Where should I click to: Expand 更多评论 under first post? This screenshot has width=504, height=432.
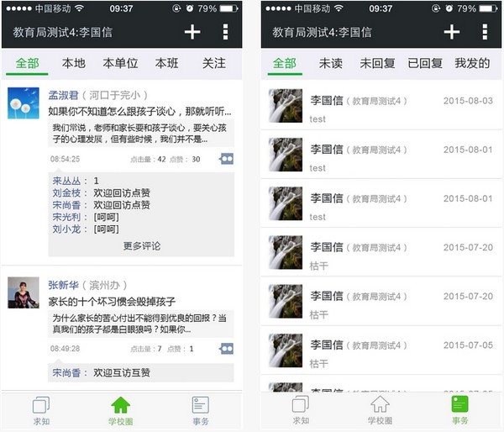pos(142,246)
